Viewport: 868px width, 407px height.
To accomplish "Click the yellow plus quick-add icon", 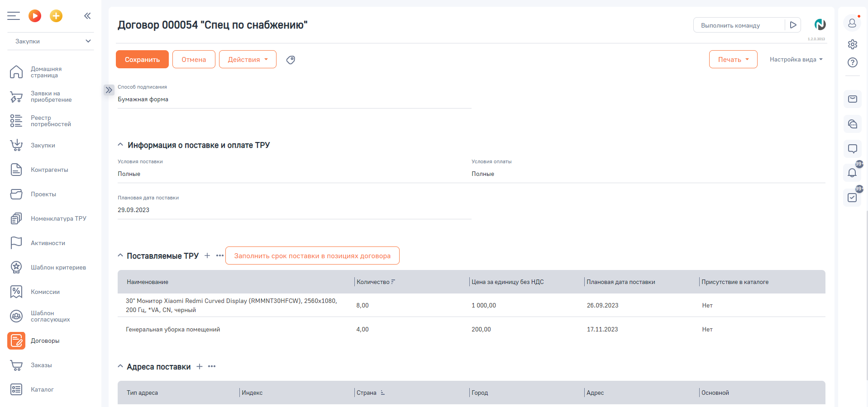I will click(x=56, y=16).
